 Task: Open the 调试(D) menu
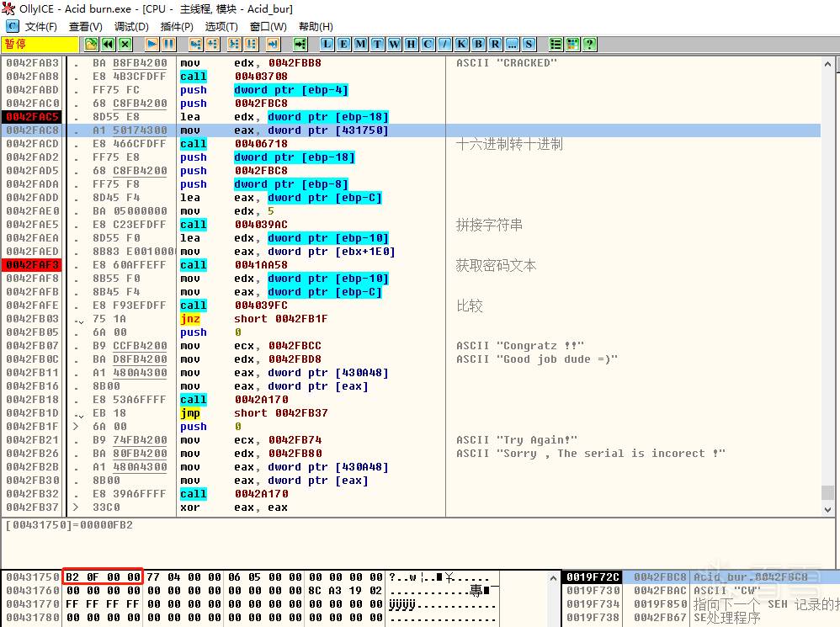131,27
